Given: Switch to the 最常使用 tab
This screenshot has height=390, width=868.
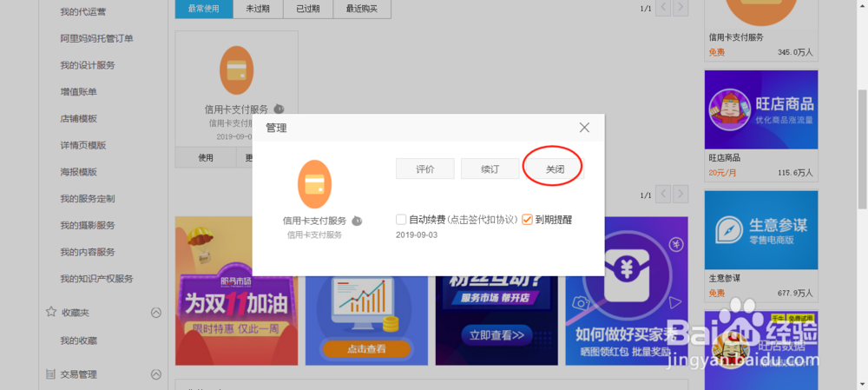Looking at the screenshot, I should 204,9.
